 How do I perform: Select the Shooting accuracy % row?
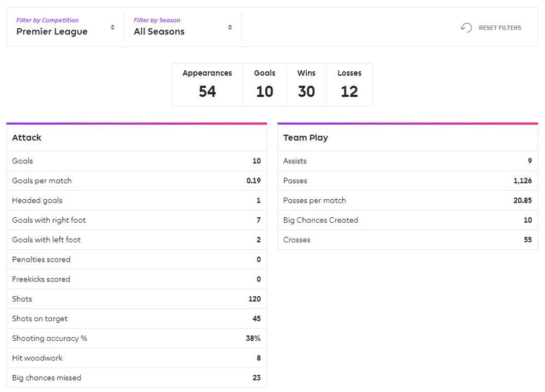(137, 338)
